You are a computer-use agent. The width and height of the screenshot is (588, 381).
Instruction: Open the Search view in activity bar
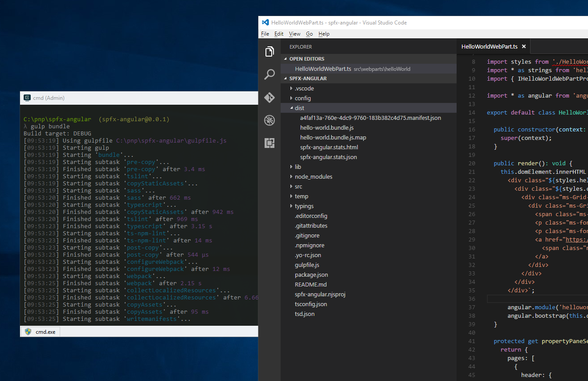269,74
